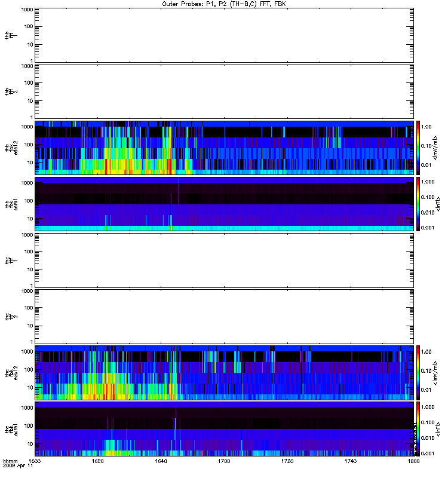Click the 'hhmm' axis unit label
This screenshot has width=448, height=478.
[10, 461]
